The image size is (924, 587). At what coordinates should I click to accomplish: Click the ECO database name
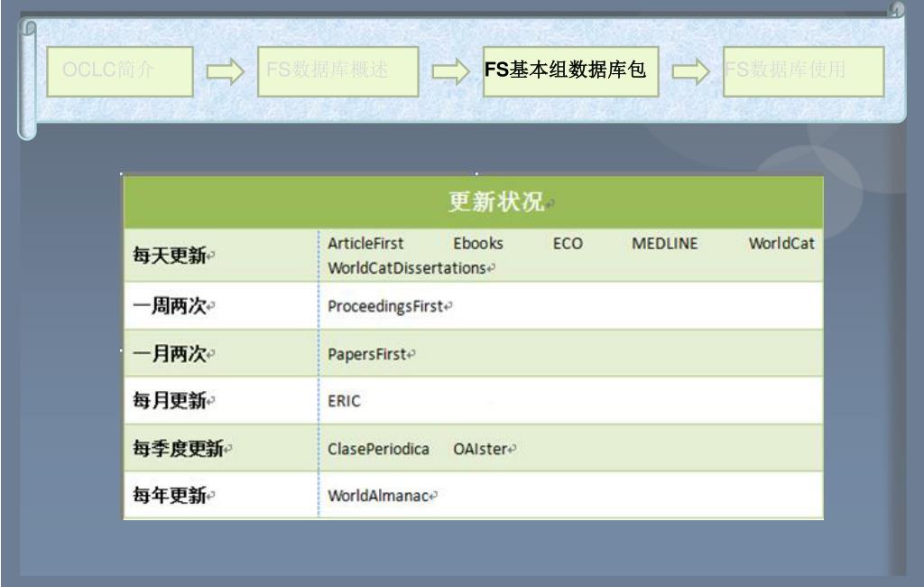tap(568, 243)
